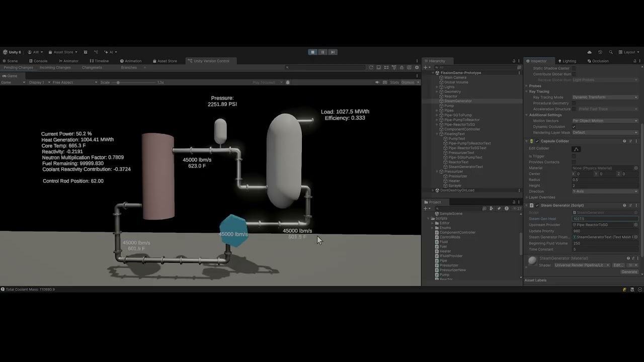The image size is (644, 362).
Task: Select the Incoming Changes view
Action: point(55,67)
